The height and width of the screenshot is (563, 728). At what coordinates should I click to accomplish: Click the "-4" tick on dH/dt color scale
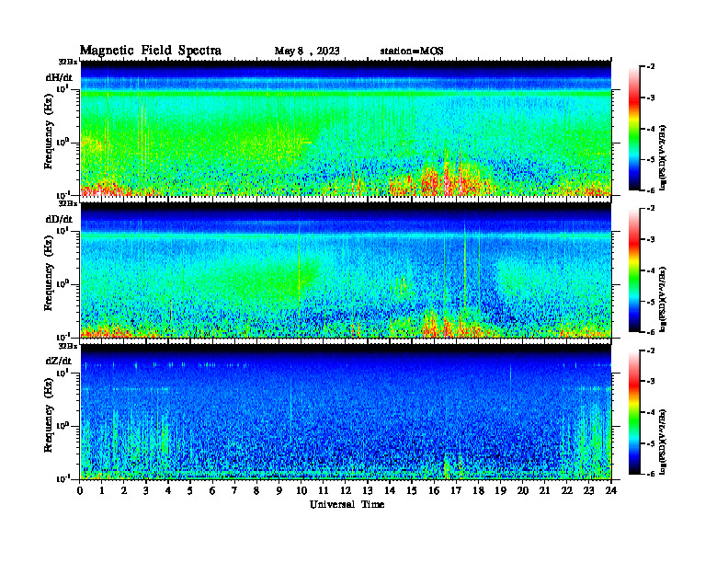tap(650, 129)
